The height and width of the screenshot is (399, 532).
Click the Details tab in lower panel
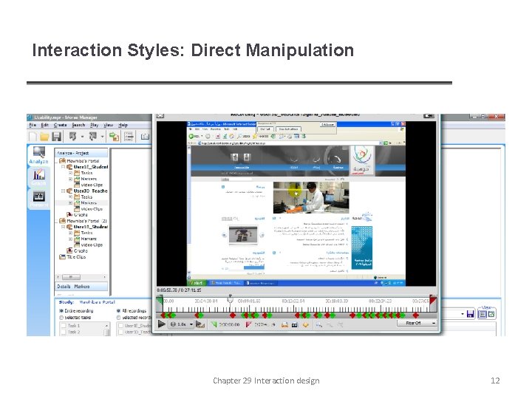(x=64, y=287)
